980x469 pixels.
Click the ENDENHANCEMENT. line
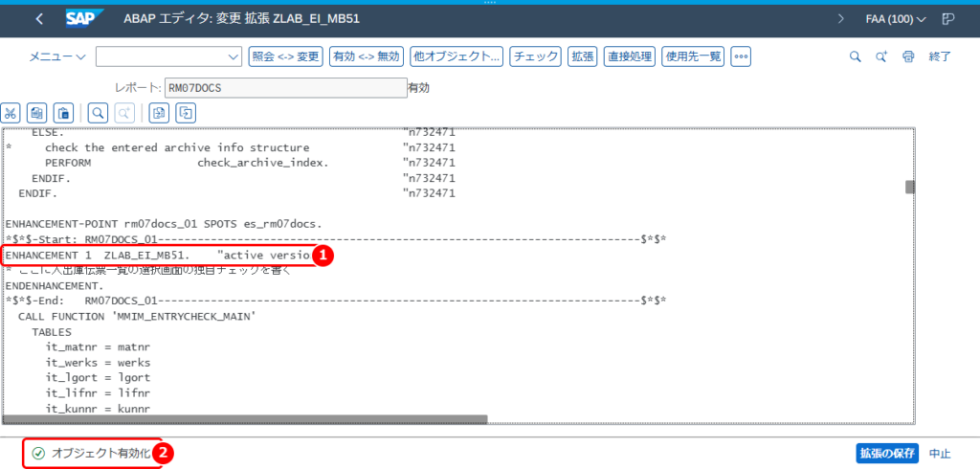[x=55, y=285]
